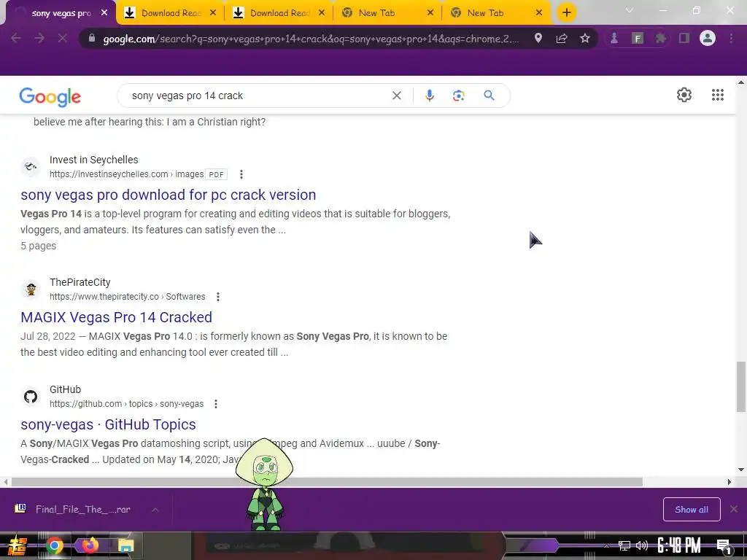This screenshot has height=560, width=747.
Task: Open MAGIX Vegas Pro 14 Cracked result
Action: (116, 317)
